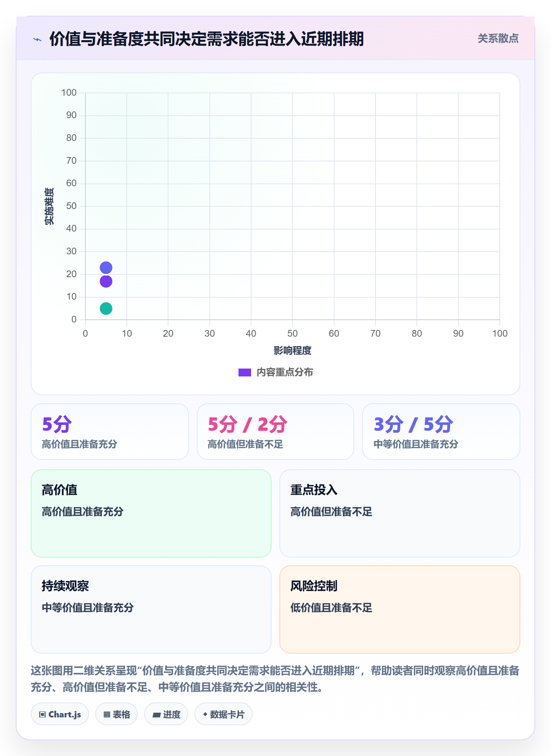Click 低价值且准备不足 in the 风险控制 card
Viewport: 551px width, 756px height.
331,608
